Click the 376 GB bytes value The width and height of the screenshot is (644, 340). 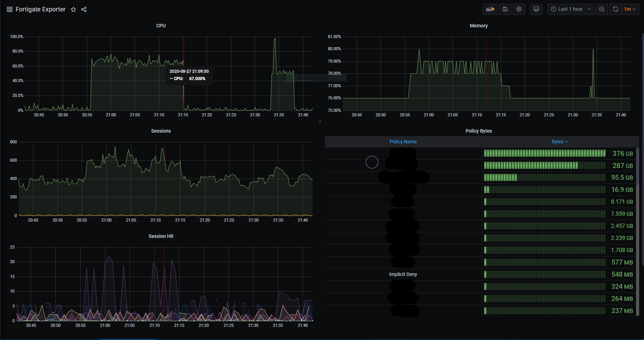coord(623,153)
